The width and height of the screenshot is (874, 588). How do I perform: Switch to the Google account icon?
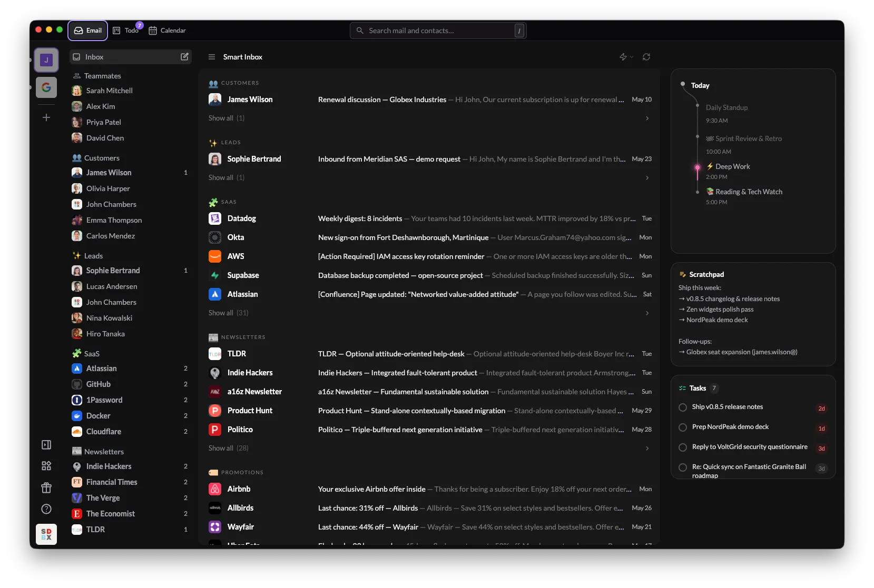click(x=46, y=87)
